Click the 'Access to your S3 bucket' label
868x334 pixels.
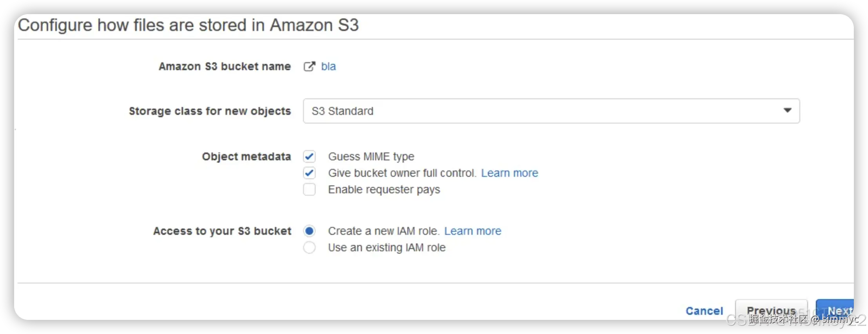pyautogui.click(x=222, y=231)
